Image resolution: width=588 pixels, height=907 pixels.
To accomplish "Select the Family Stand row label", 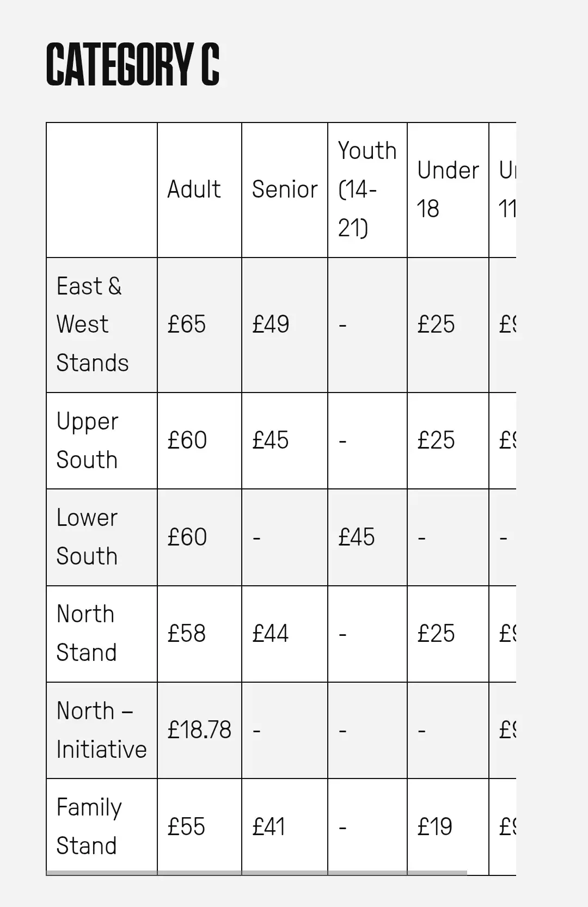I will coord(89,826).
